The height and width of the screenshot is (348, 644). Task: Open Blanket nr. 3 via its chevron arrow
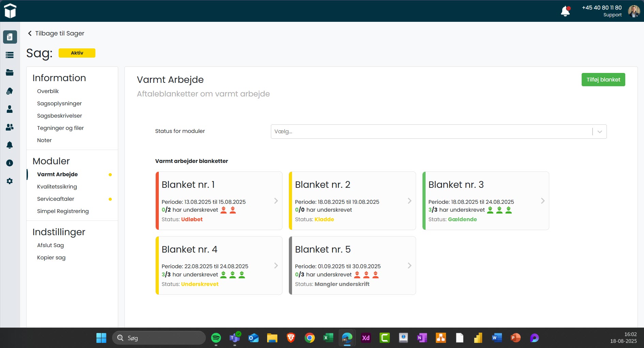543,201
